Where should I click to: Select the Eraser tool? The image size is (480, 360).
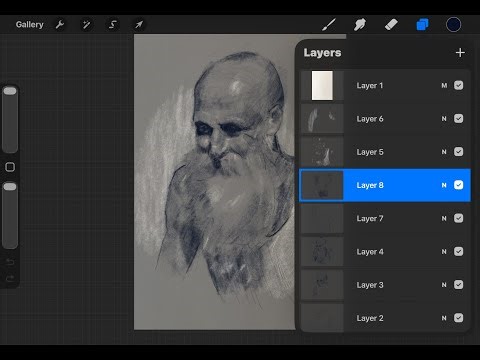(391, 24)
